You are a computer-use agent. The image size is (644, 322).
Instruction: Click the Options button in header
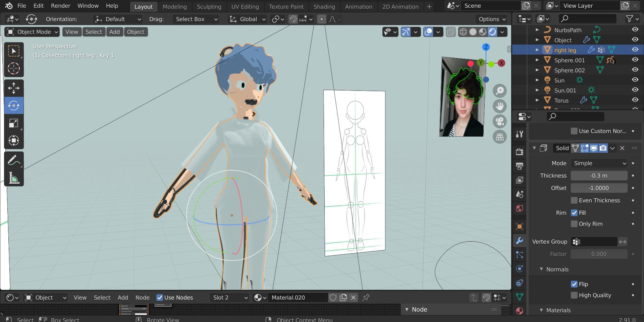[492, 19]
